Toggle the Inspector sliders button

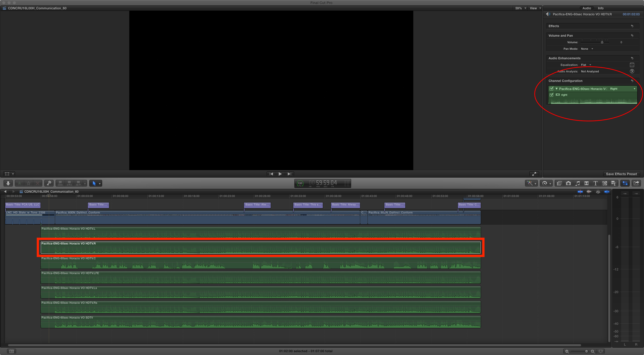(625, 183)
